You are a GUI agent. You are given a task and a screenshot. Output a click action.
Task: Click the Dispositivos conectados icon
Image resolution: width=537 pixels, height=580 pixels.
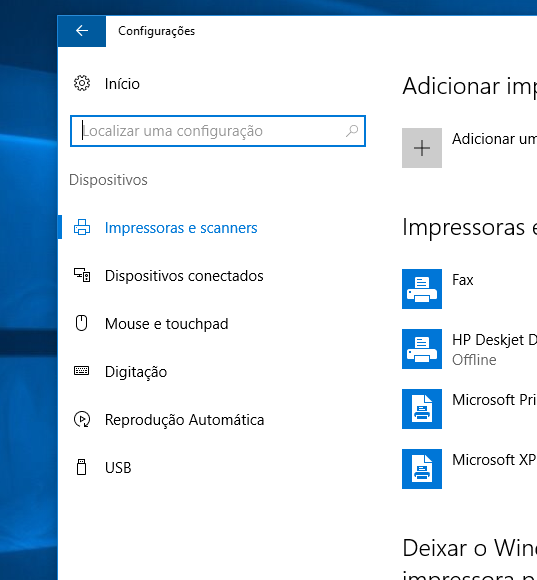point(82,275)
